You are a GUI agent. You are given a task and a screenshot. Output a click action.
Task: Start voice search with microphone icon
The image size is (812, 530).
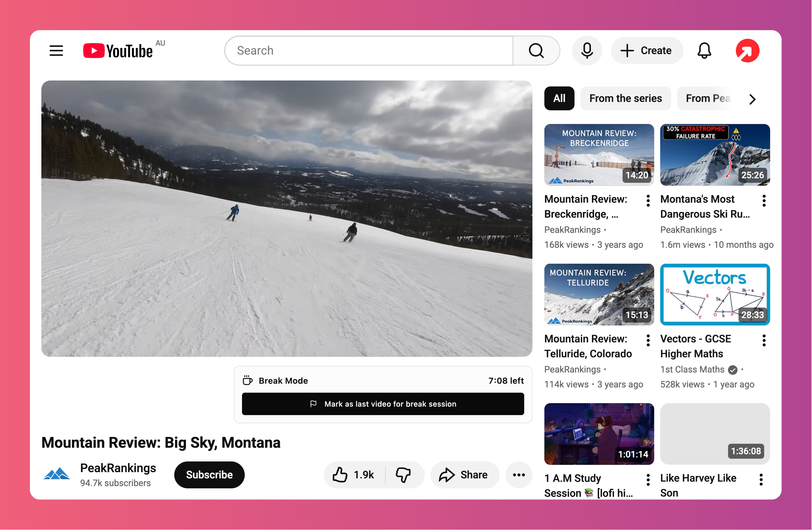click(587, 51)
